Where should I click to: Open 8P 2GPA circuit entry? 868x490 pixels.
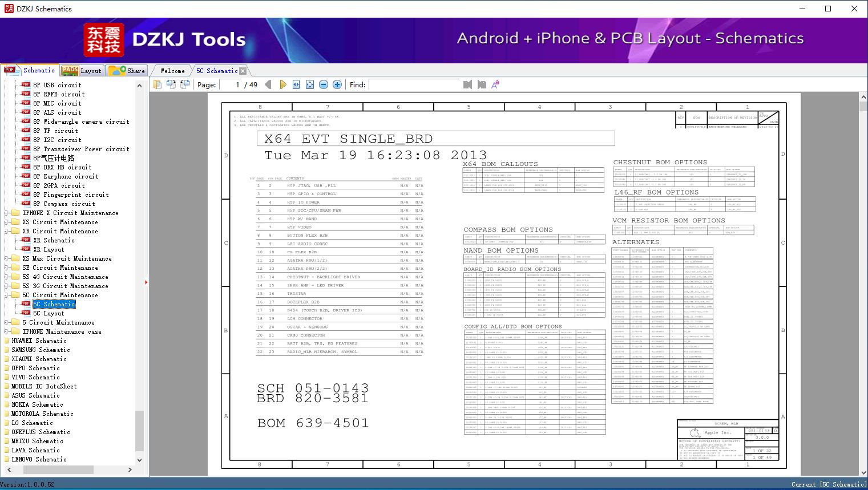pos(59,185)
